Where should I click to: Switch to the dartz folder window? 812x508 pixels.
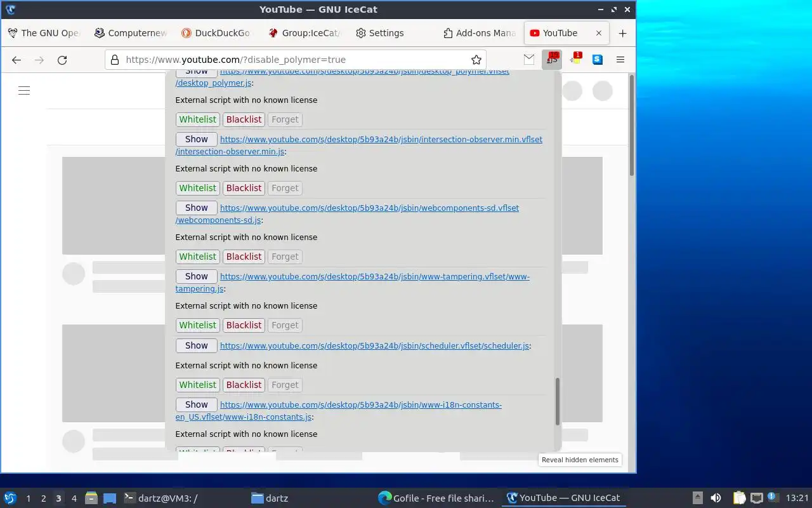click(270, 498)
